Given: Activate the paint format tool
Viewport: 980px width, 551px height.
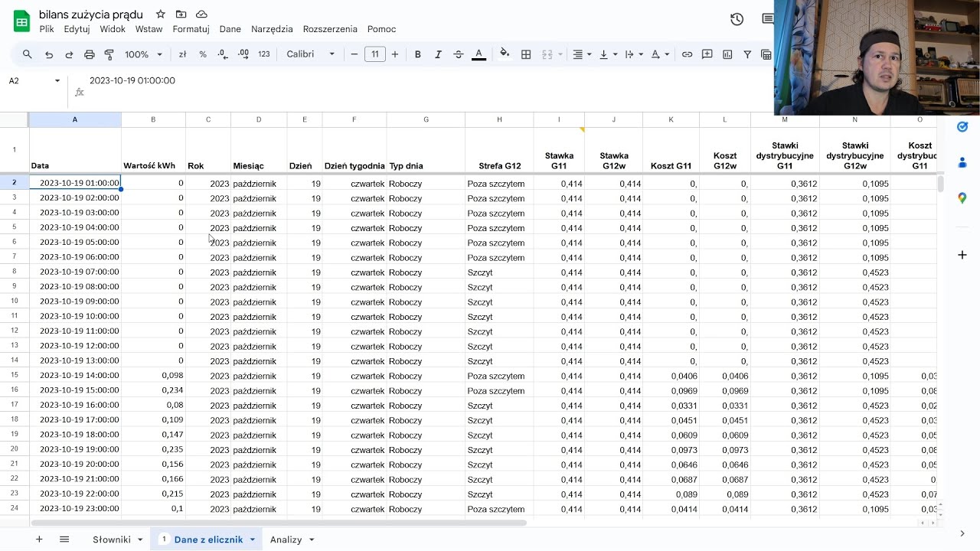Looking at the screenshot, I should click(x=109, y=54).
